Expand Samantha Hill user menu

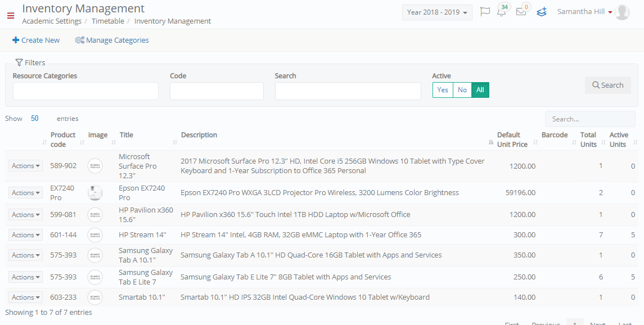(585, 12)
